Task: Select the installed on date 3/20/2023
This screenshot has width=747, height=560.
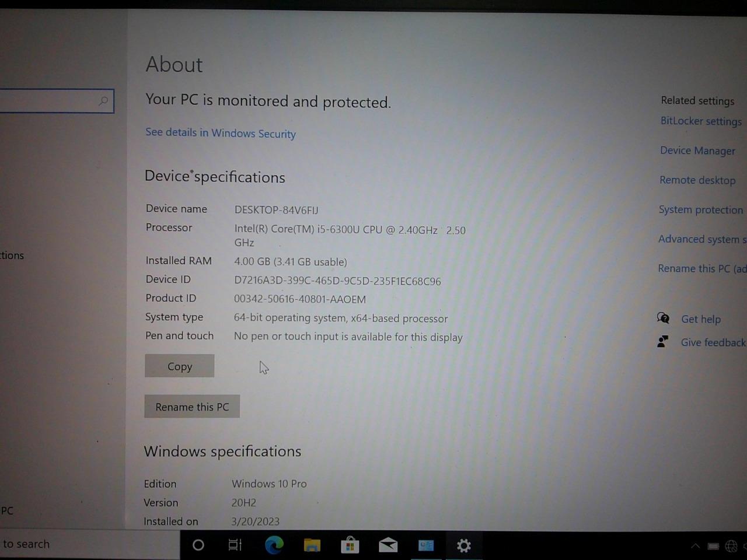Action: tap(255, 521)
